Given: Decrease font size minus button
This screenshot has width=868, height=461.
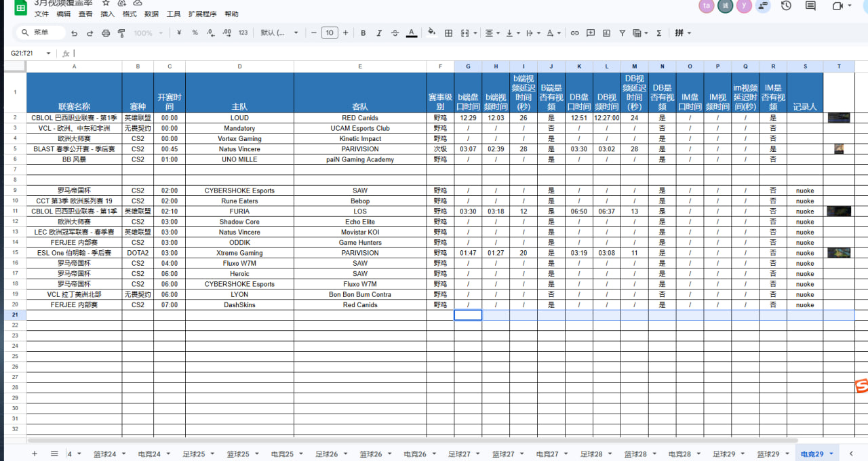Looking at the screenshot, I should click(x=314, y=33).
